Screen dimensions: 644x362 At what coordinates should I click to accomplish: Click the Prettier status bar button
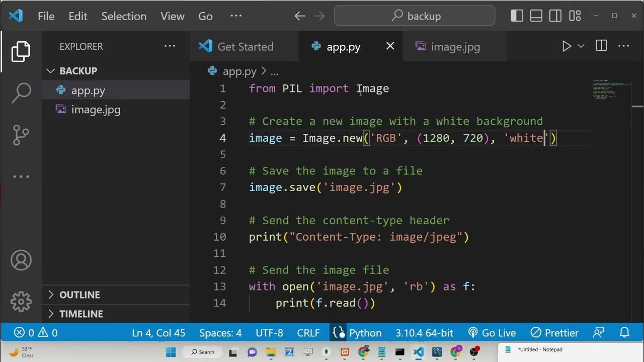tap(555, 333)
